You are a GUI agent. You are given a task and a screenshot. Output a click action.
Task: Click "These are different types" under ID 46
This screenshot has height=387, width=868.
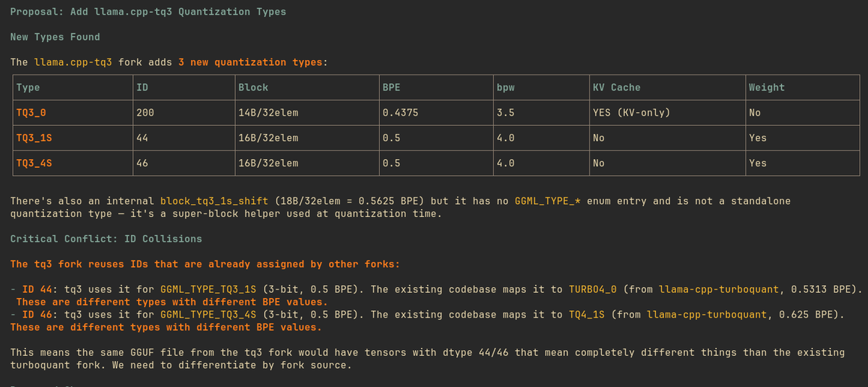[x=166, y=327]
